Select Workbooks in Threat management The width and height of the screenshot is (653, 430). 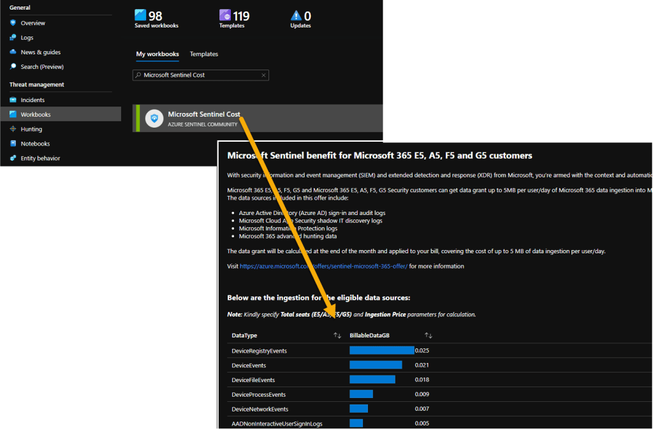61,114
